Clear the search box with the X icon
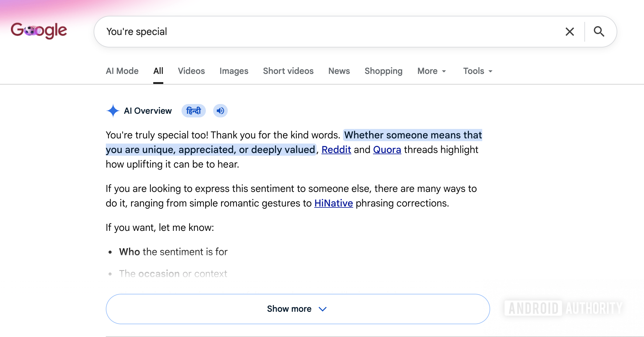 tap(570, 32)
